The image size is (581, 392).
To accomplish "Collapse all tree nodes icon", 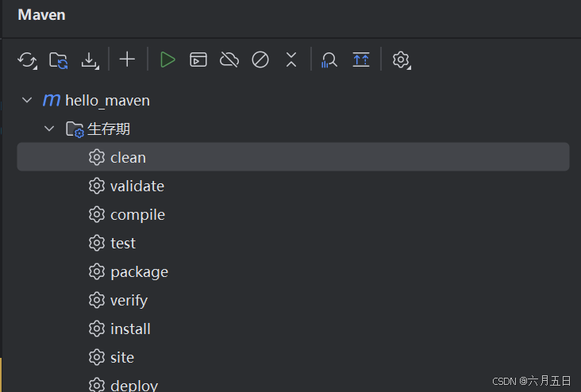I will tap(291, 60).
